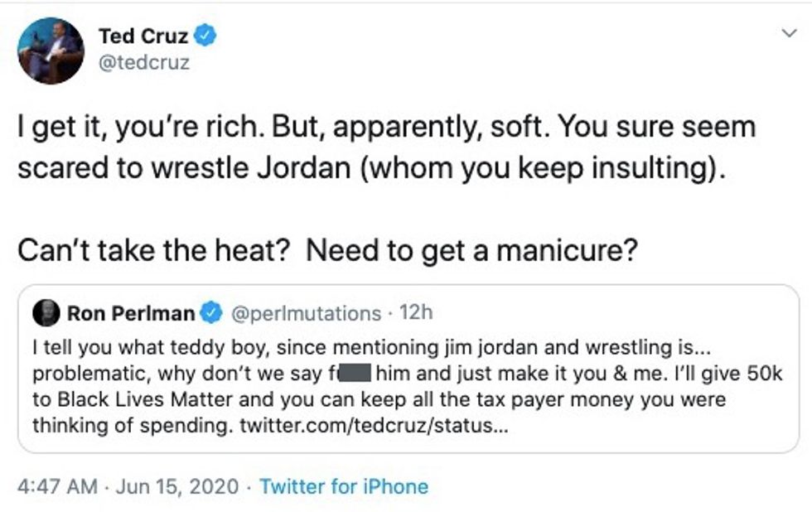This screenshot has width=812, height=512.
Task: Open Ron Perlman's name in quoted tweet
Action: point(131,313)
